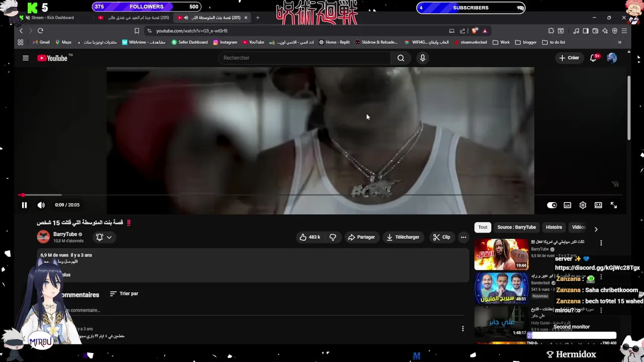
Task: Open a new browser tab
Action: [x=258, y=18]
